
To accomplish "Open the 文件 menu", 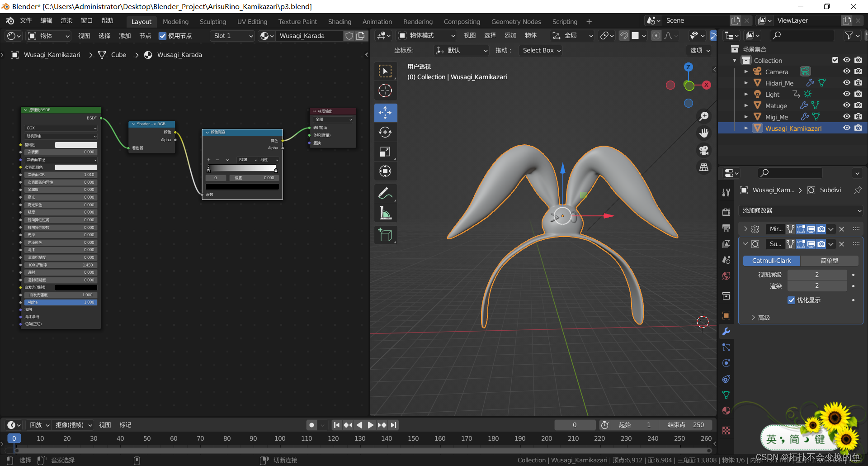I will tap(26, 20).
